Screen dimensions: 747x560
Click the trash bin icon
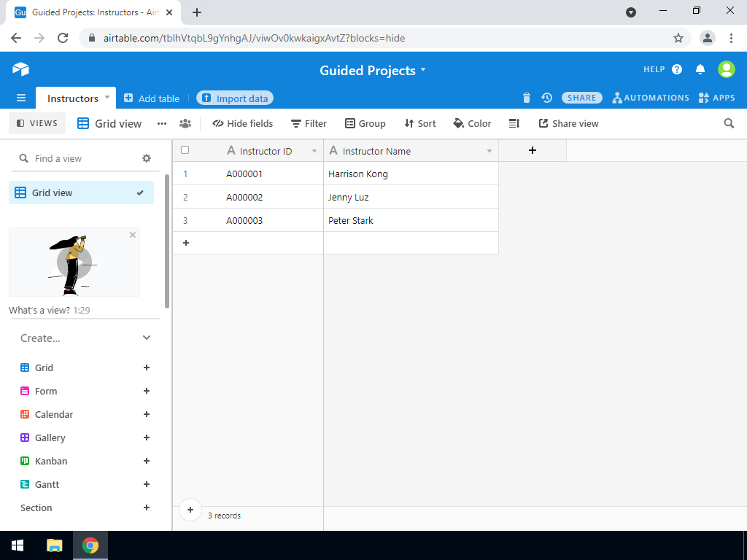point(527,98)
